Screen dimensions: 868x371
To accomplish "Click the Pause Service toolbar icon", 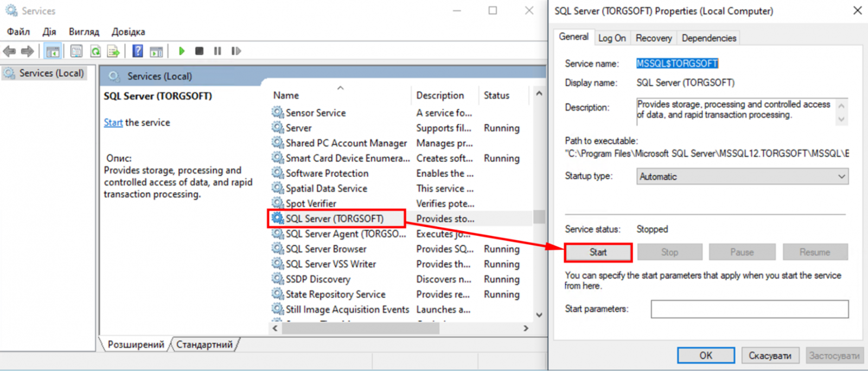I will coord(218,51).
